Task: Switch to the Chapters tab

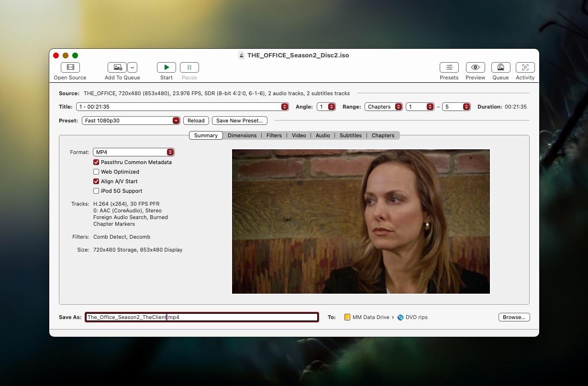Action: (383, 135)
